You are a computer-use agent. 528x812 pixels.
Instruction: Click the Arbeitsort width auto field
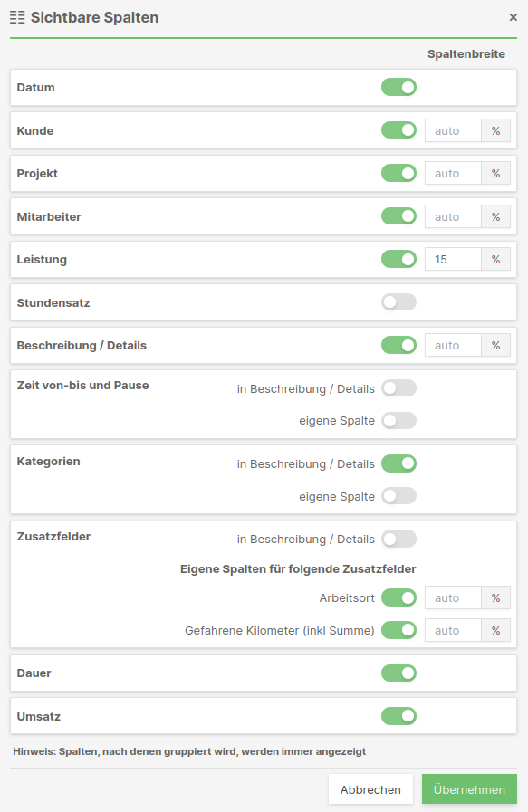(x=453, y=597)
